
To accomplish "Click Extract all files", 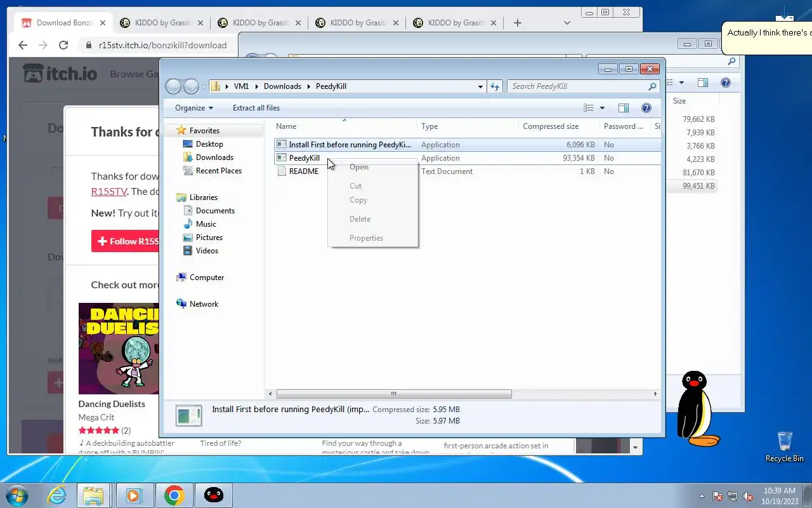I will (256, 108).
